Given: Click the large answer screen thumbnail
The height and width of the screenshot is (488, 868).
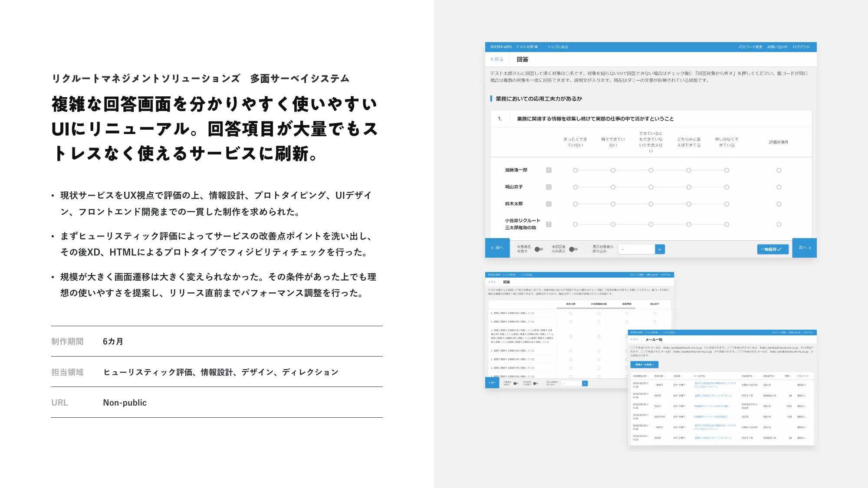Looking at the screenshot, I should (x=651, y=150).
